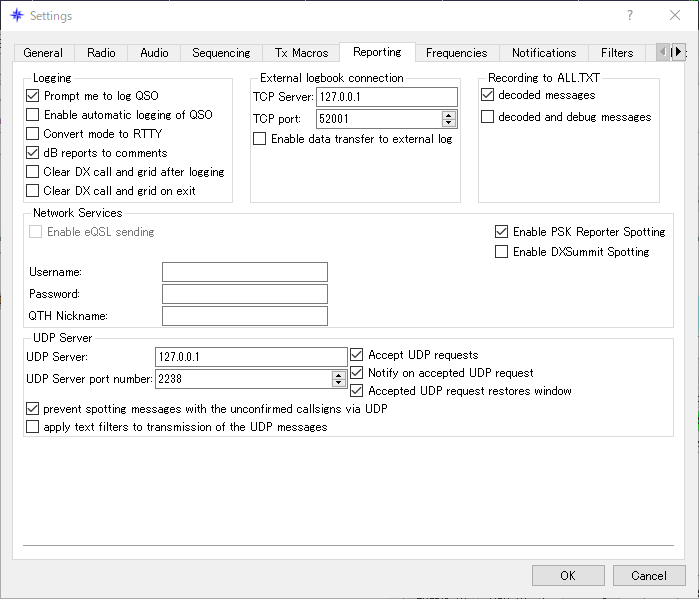Click the help question mark button
Viewport: 699px width, 599px height.
(x=629, y=15)
